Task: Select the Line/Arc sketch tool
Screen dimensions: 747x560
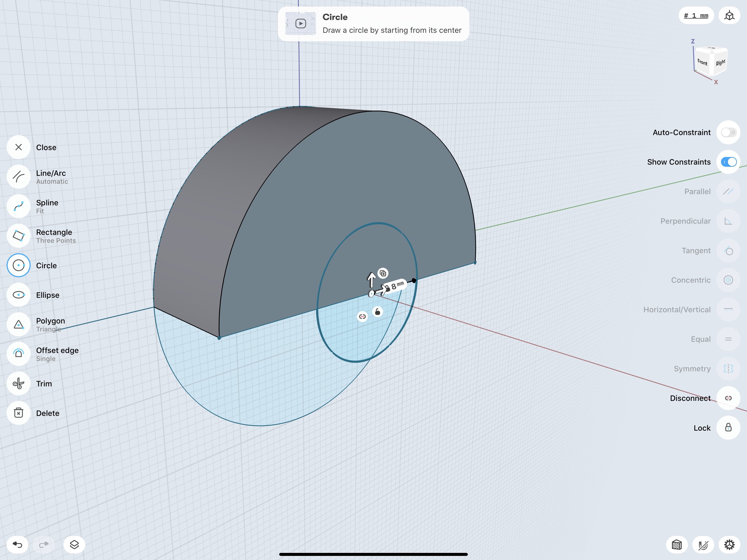Action: point(19,177)
